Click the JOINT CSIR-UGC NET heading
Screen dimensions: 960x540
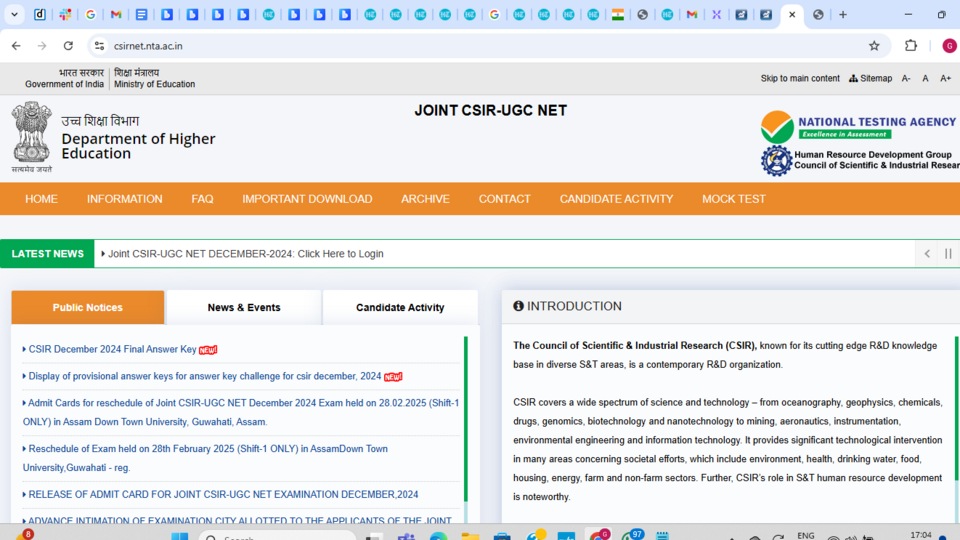[x=490, y=111]
